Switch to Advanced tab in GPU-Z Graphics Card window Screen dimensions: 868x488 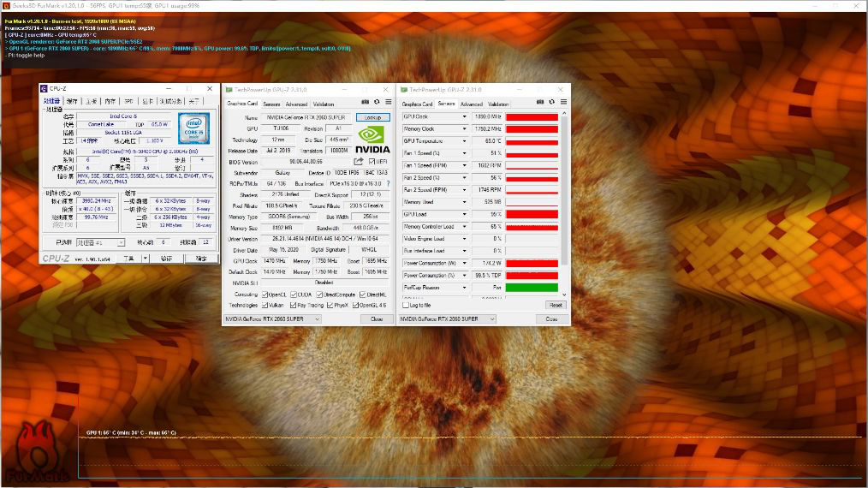(296, 104)
